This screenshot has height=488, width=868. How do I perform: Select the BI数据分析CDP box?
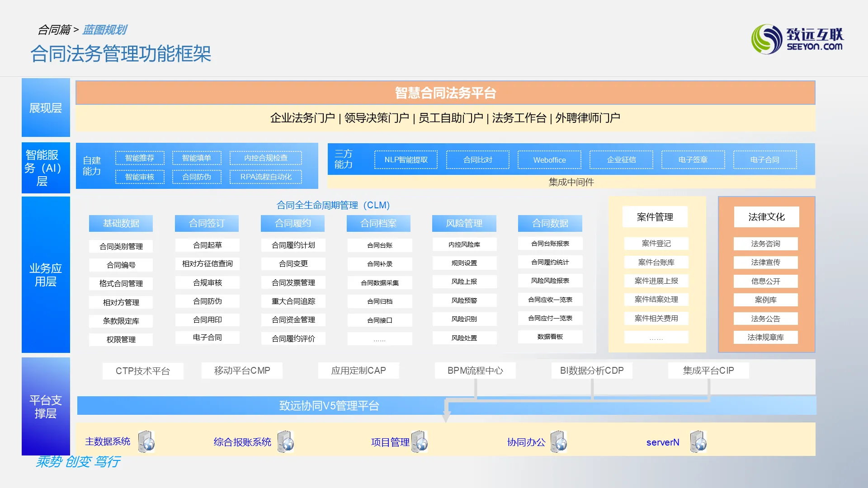592,371
